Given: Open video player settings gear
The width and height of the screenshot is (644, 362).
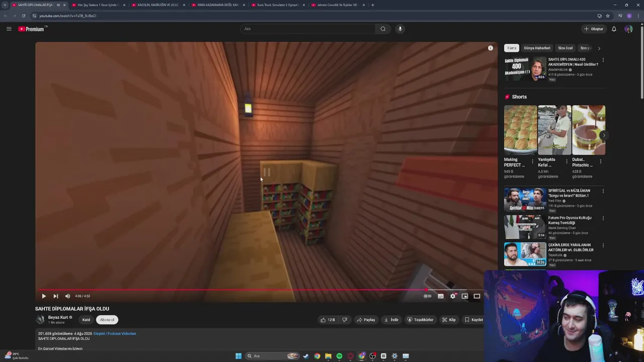Looking at the screenshot, I should click(453, 296).
